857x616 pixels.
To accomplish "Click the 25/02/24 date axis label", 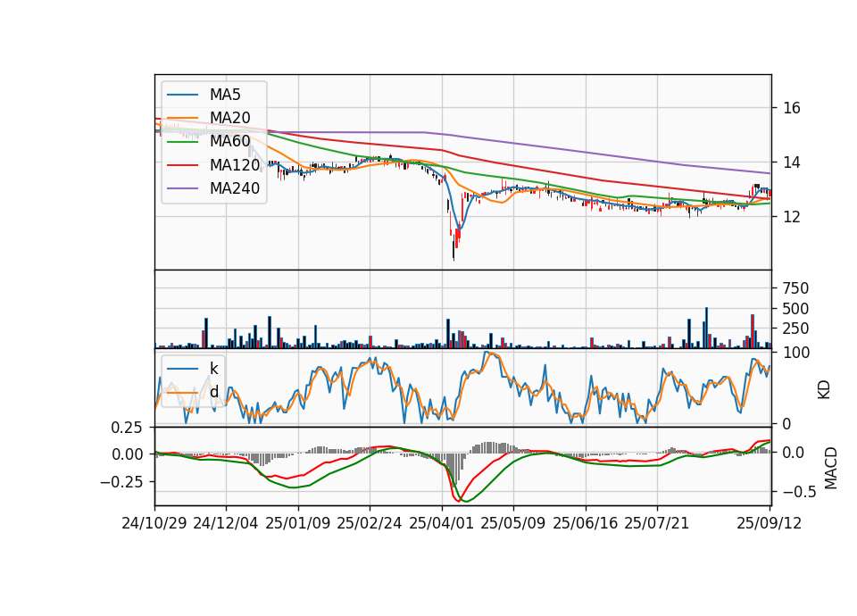I will [370, 523].
